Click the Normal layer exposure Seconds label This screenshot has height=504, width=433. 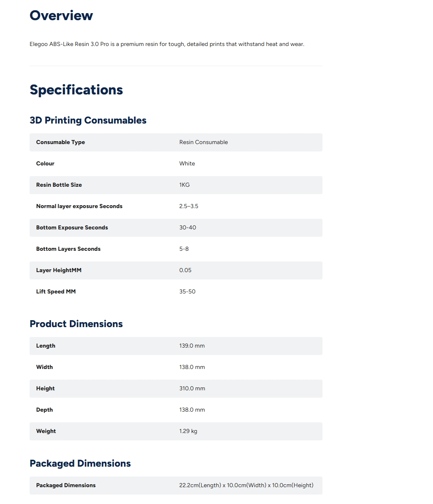click(79, 206)
